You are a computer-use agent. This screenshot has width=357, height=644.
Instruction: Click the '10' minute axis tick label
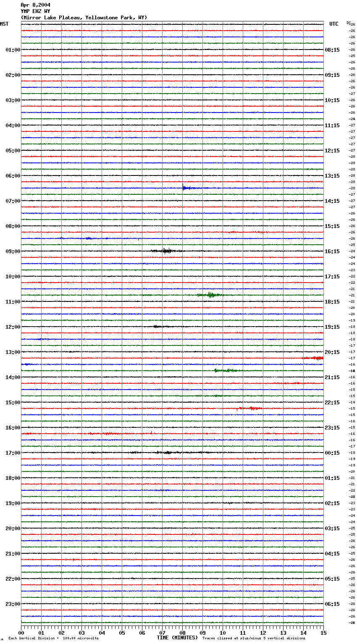223,633
